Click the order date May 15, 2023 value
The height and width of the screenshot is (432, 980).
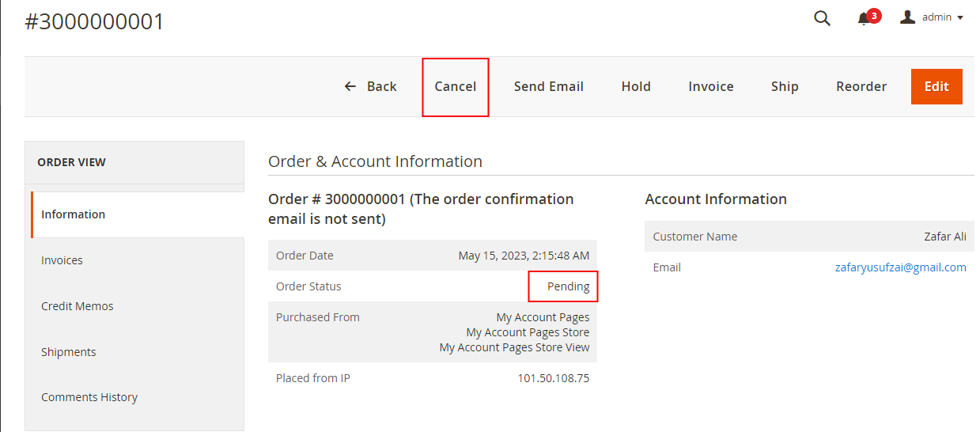[x=524, y=256]
